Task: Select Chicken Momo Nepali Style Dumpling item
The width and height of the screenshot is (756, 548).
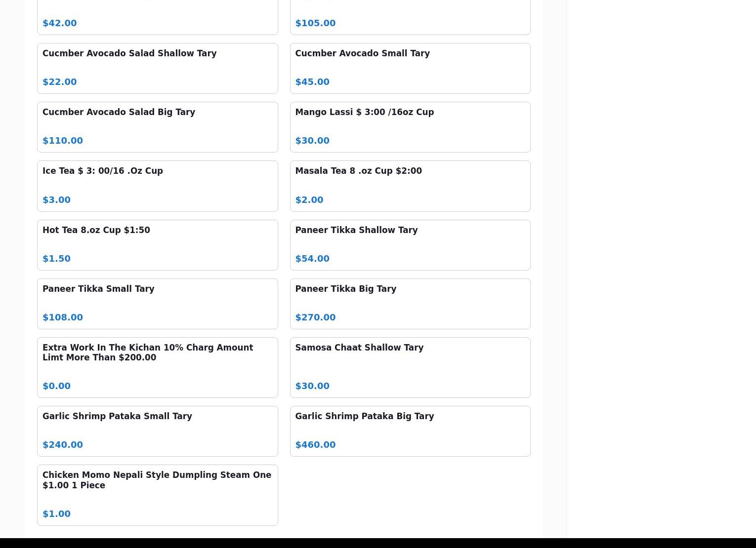Action: coord(157,495)
